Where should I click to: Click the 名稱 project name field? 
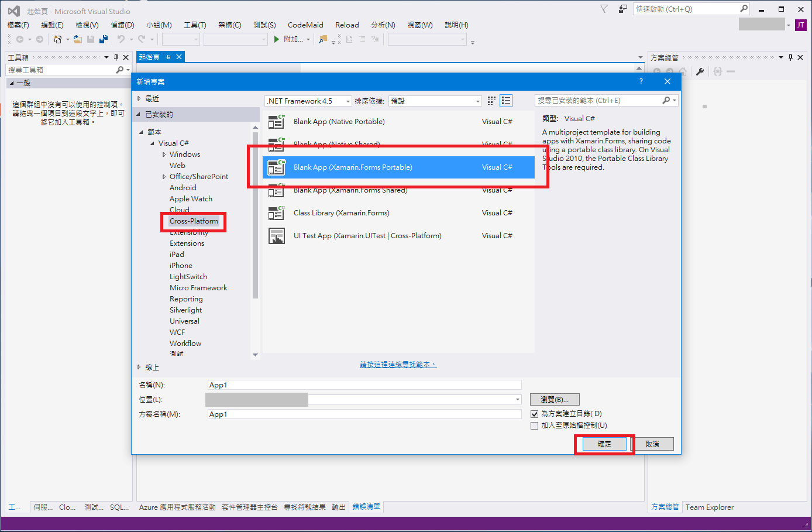364,385
